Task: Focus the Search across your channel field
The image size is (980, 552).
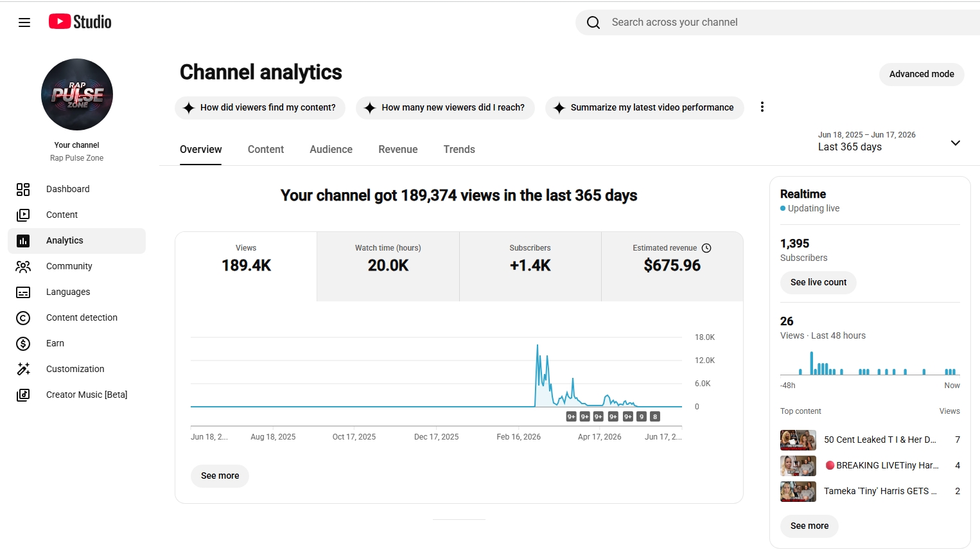Action: click(790, 22)
